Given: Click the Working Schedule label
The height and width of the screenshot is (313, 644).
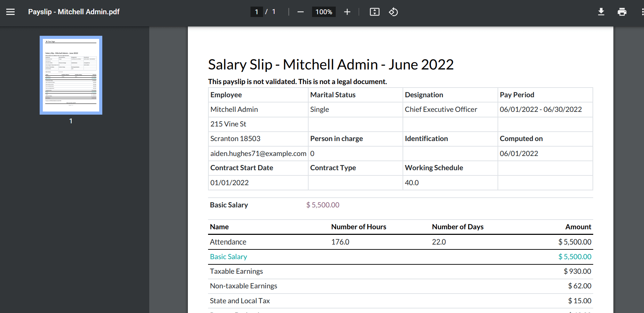Looking at the screenshot, I should pyautogui.click(x=434, y=168).
